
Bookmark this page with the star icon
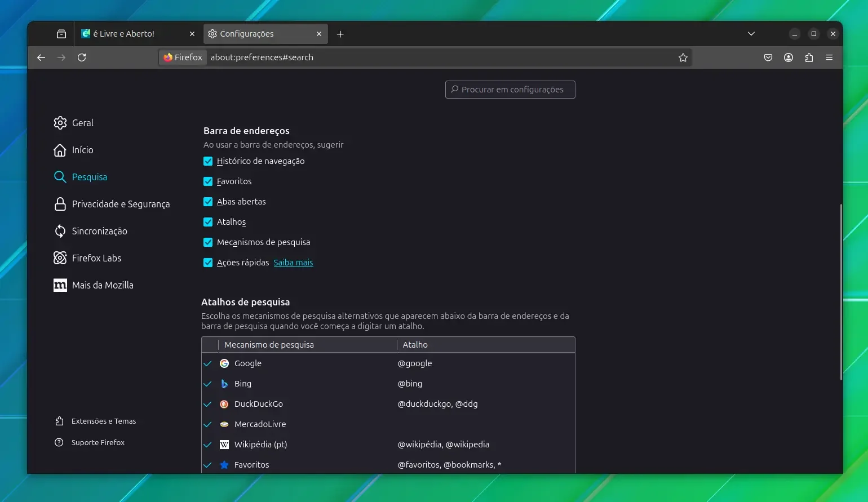(683, 57)
